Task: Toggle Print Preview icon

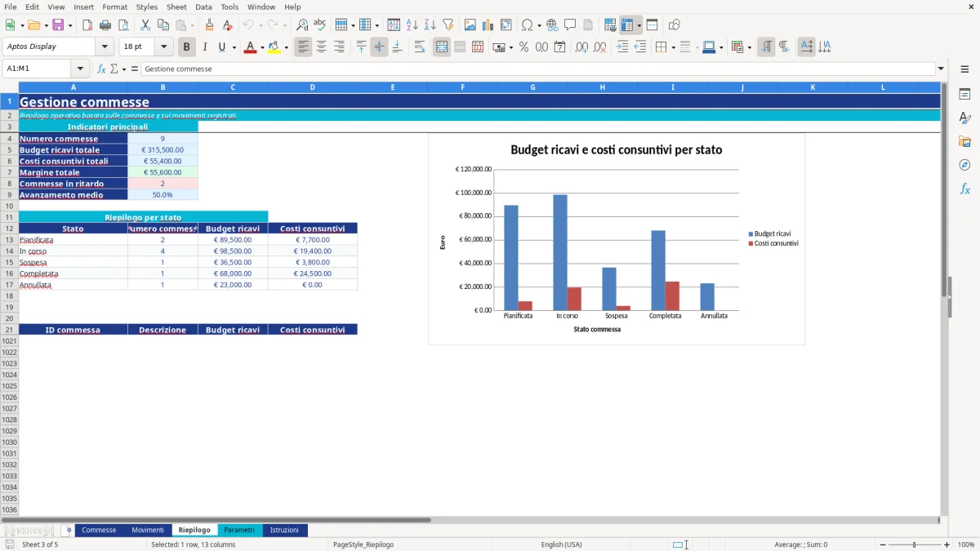Action: (123, 25)
